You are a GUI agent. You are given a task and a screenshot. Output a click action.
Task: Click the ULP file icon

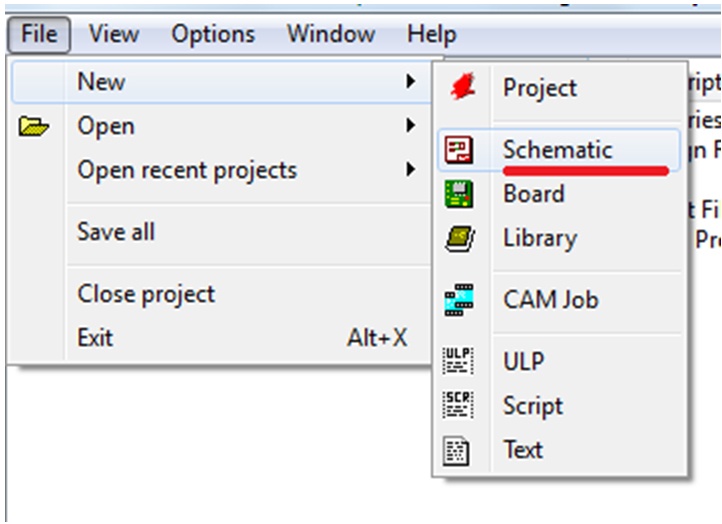(456, 362)
